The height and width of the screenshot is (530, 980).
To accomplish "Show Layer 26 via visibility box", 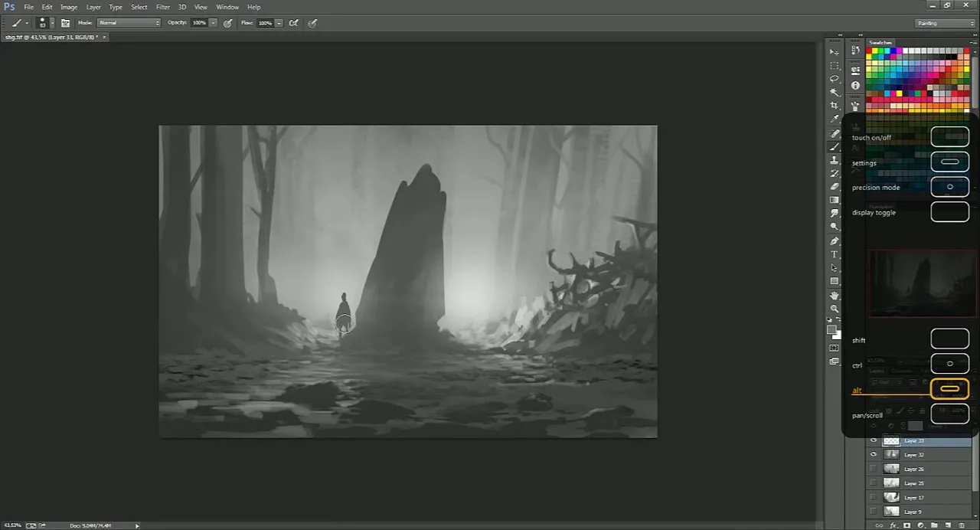I will pyautogui.click(x=874, y=469).
